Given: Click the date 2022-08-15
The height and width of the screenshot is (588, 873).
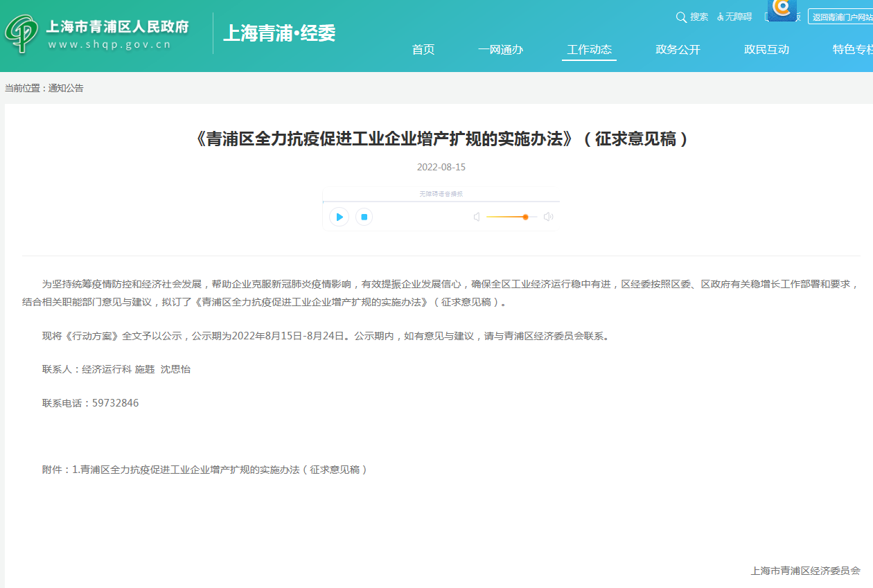Looking at the screenshot, I should 441,168.
